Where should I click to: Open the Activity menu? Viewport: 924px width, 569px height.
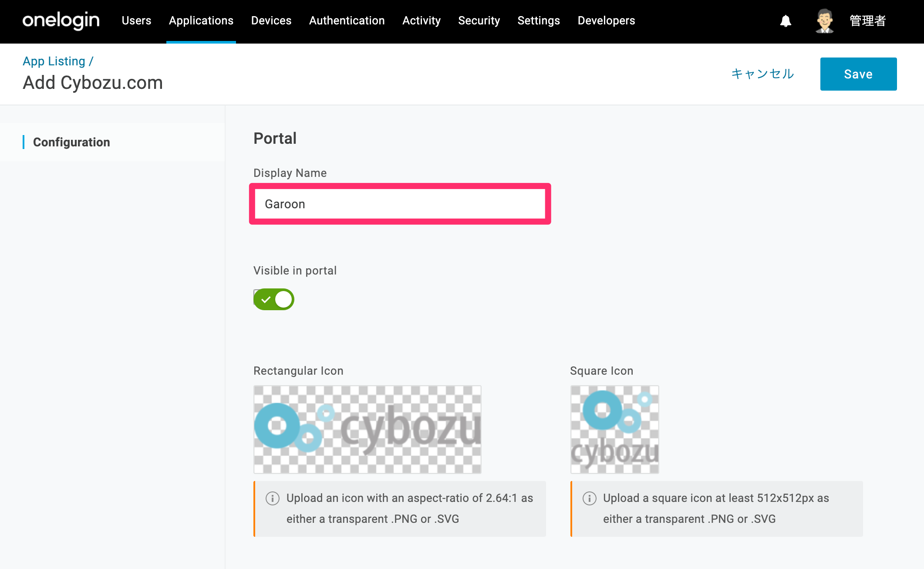tap(422, 20)
